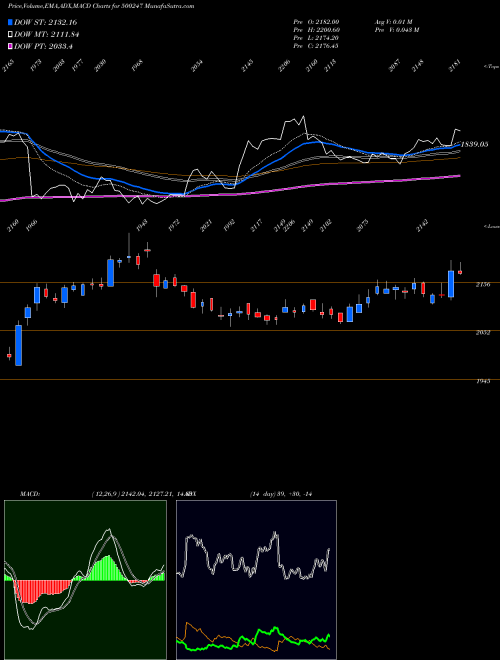Click the blue DOW ST legend swatch
This screenshot has width=500, height=660.
click(x=11, y=22)
